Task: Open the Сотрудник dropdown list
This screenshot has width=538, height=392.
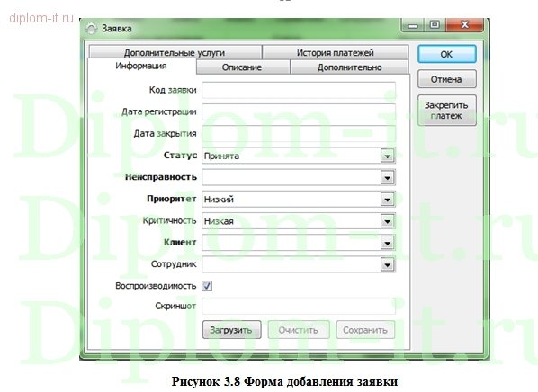Action: pyautogui.click(x=388, y=264)
